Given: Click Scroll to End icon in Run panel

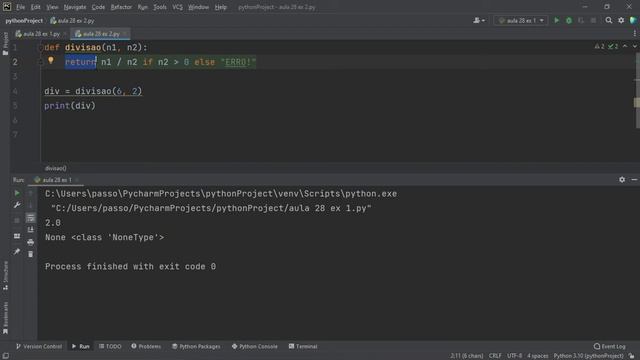Looking at the screenshot, I should [x=31, y=230].
